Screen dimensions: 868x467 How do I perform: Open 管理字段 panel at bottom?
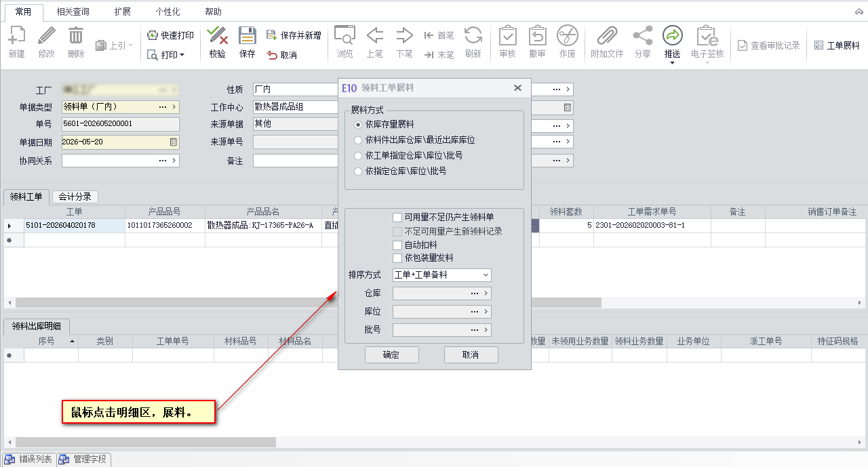83,460
